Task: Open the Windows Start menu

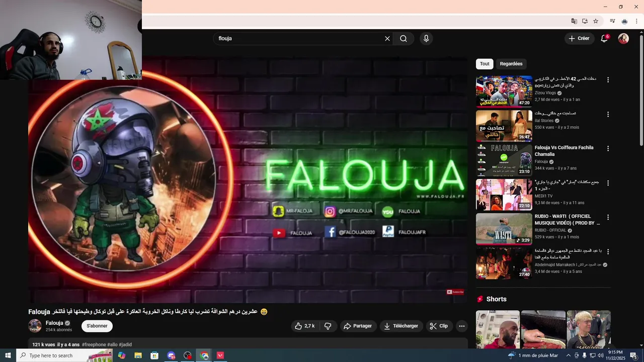Action: point(8,355)
